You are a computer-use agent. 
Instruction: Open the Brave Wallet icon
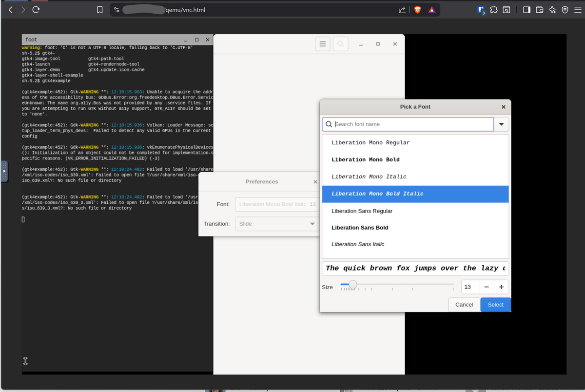click(540, 10)
